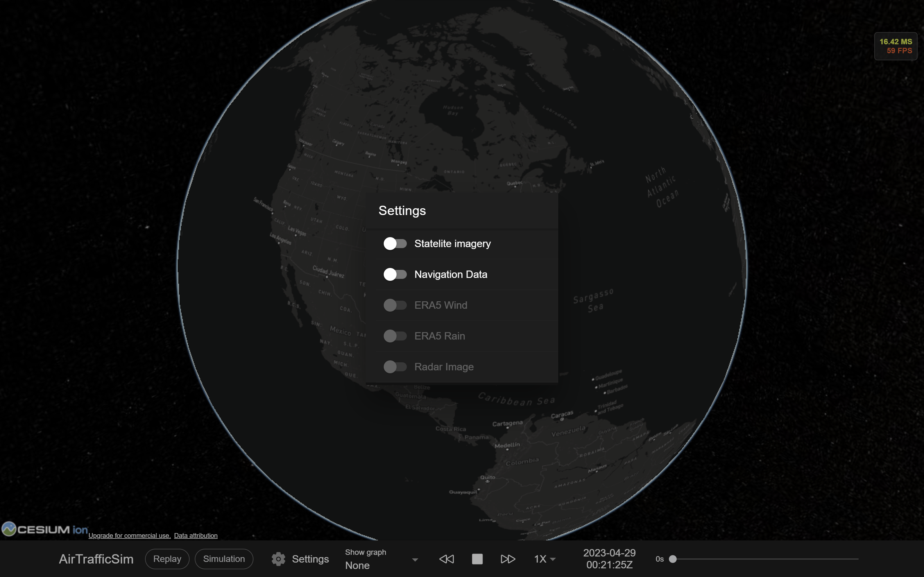The image size is (924, 577).
Task: Click the Caribbean Sea label on globe
Action: (x=517, y=399)
